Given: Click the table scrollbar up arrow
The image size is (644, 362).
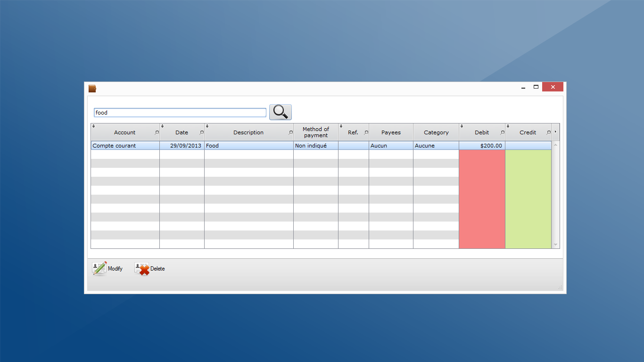Looking at the screenshot, I should [x=555, y=145].
